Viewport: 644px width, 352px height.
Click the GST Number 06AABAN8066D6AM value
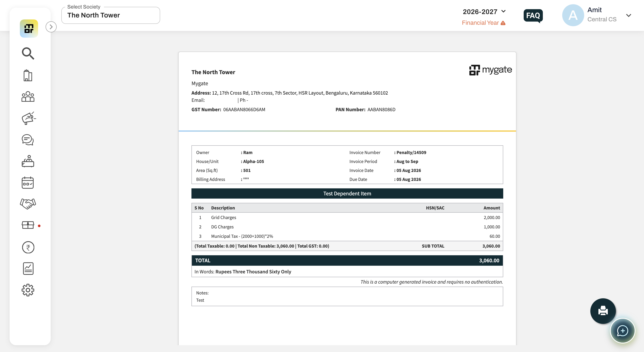point(244,110)
